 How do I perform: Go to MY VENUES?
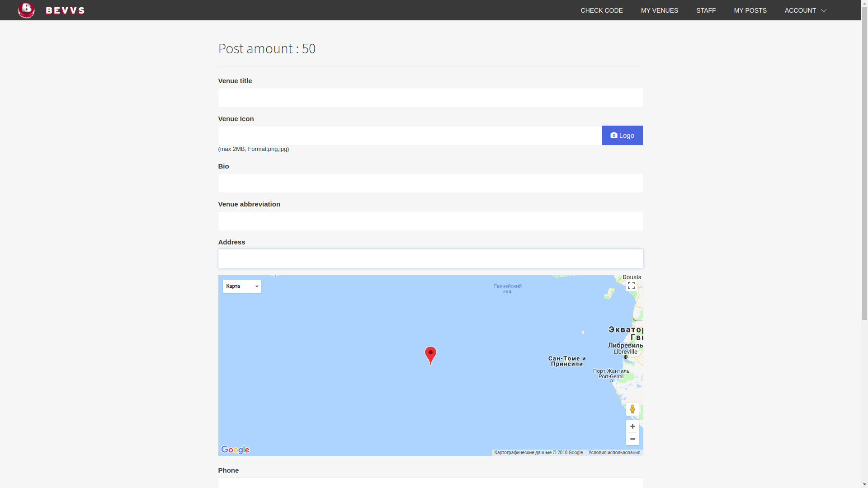[x=659, y=10]
